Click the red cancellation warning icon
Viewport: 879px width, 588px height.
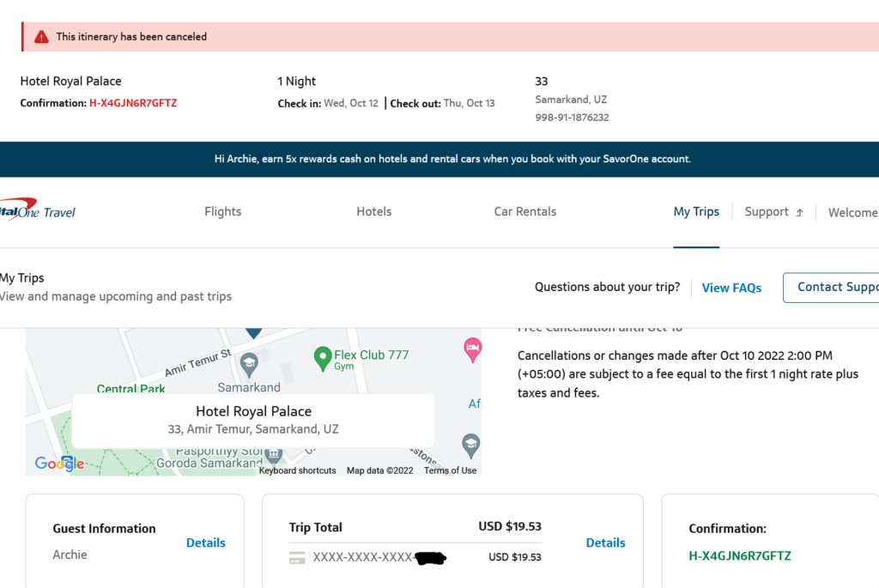point(41,37)
